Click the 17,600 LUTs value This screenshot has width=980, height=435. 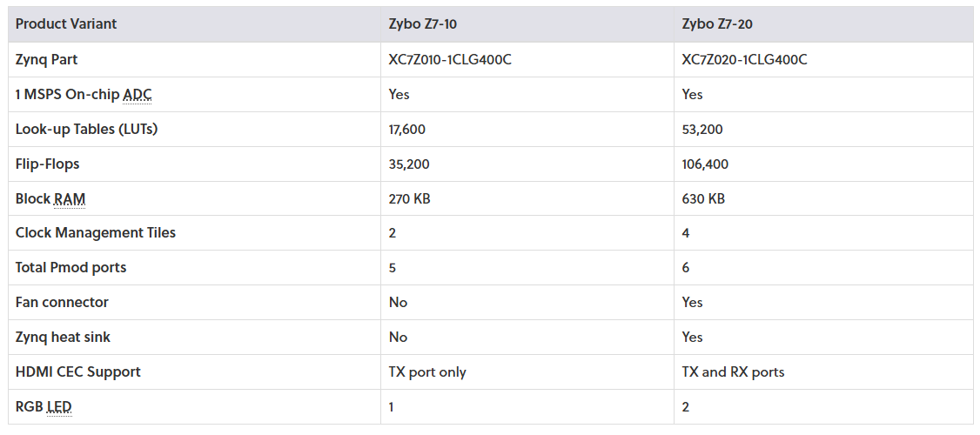tap(407, 129)
